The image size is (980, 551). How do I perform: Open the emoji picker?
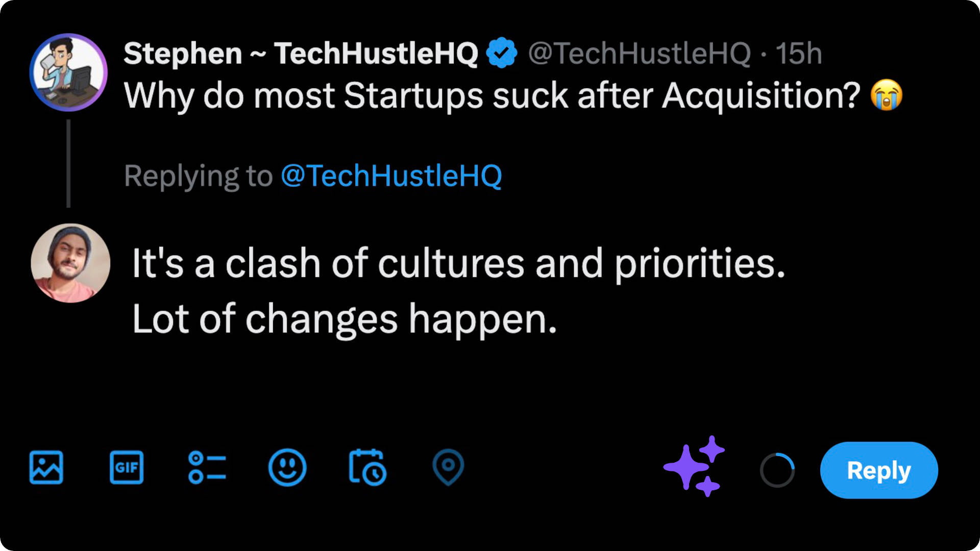point(287,468)
